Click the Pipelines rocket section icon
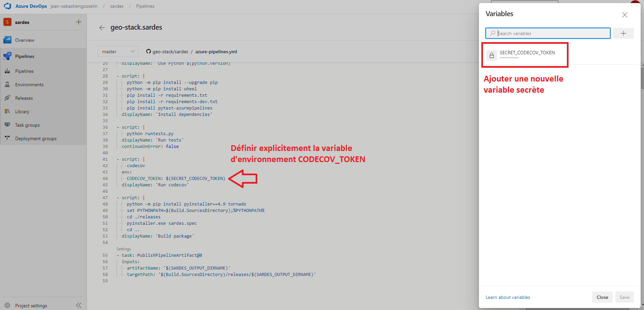The image size is (644, 310). (x=7, y=56)
